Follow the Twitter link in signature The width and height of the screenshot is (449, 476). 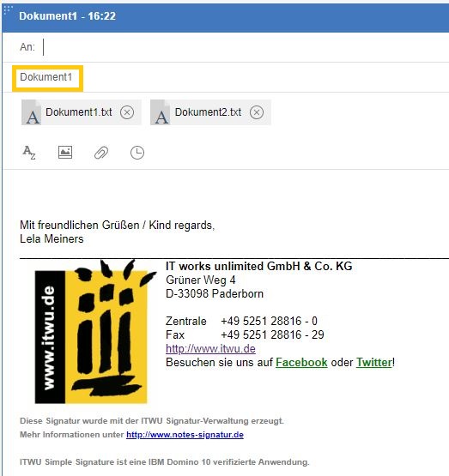coord(374,362)
